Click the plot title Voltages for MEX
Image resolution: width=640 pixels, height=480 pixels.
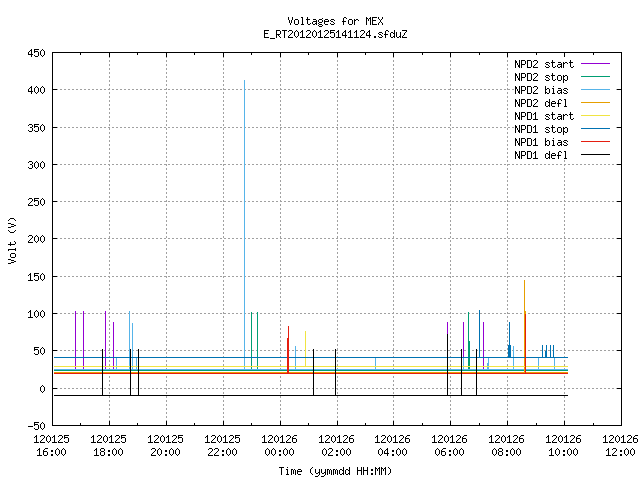coord(336,21)
